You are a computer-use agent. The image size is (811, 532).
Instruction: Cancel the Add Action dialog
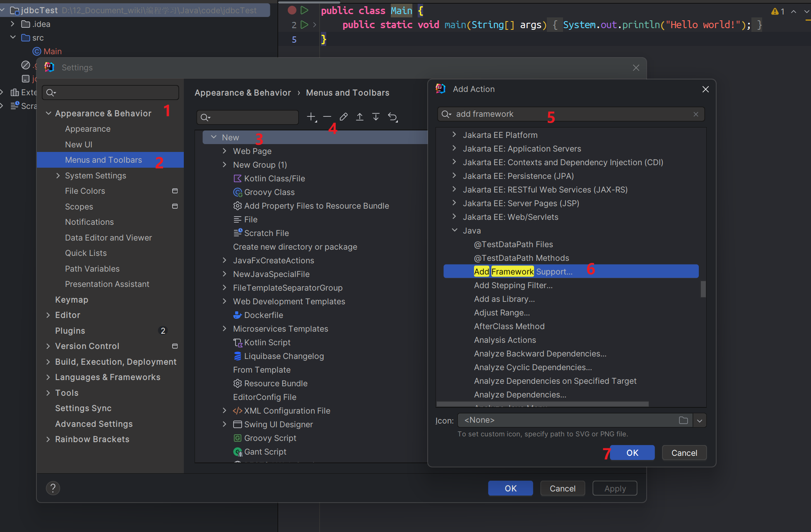(684, 453)
